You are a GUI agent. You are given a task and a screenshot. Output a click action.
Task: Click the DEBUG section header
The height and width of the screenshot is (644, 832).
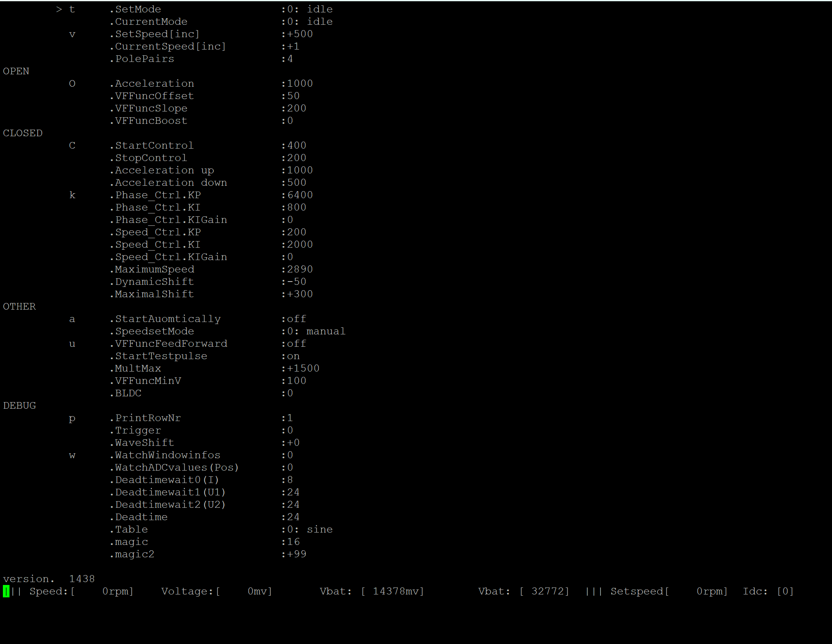point(19,405)
